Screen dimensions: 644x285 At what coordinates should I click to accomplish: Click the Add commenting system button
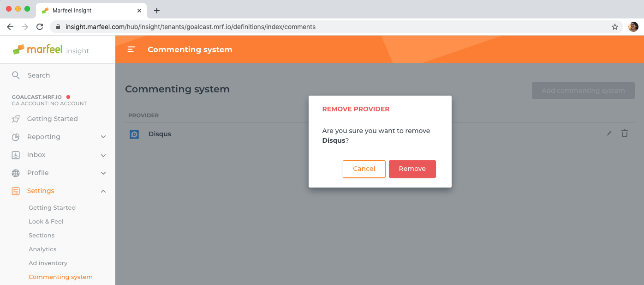583,91
